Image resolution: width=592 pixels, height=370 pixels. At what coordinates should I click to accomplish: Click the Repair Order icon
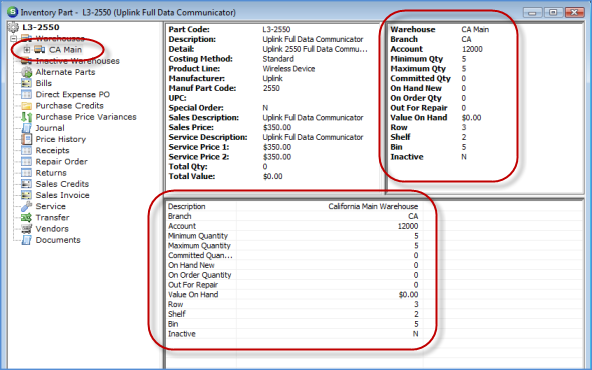26,162
